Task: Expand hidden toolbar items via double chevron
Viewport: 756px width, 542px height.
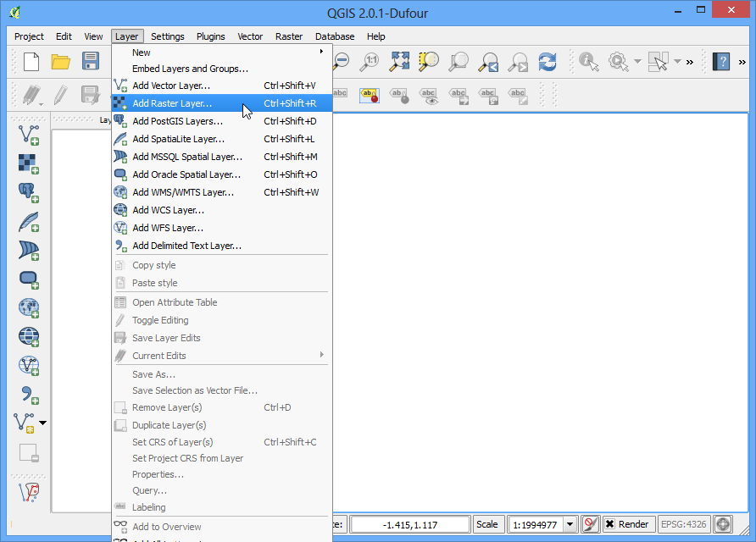Action: (690, 62)
